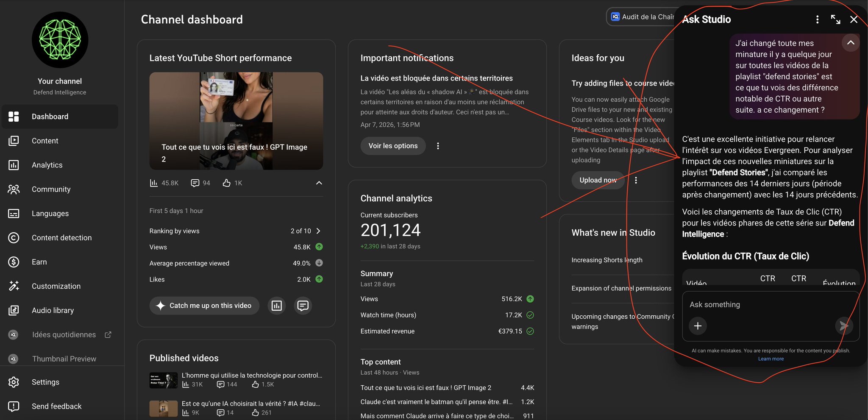This screenshot has width=868, height=420.
Task: Click analytics icon showing 31K views
Action: (x=186, y=384)
